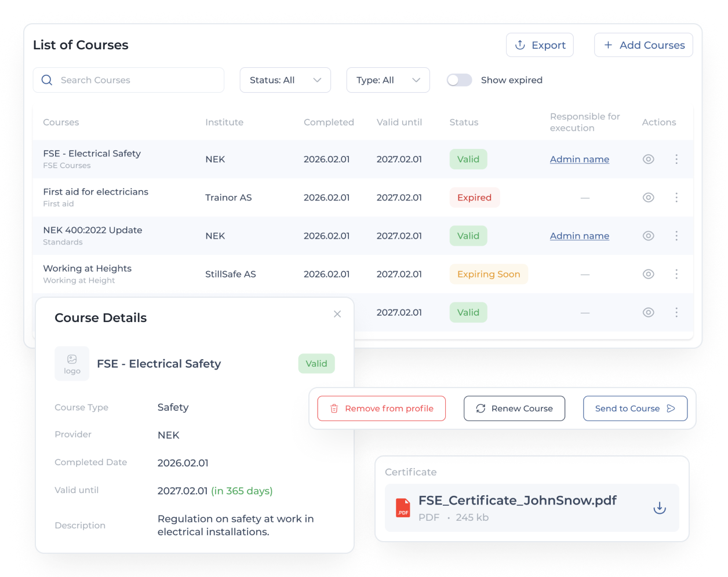Click the Completed column header
Viewport: 728px width, 577px height.
[x=329, y=122]
